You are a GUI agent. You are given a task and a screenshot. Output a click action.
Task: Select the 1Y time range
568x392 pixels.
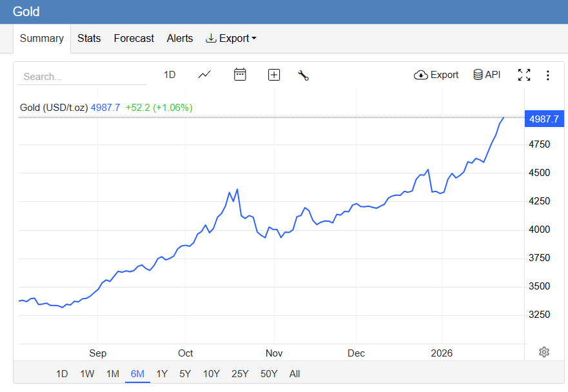coord(162,374)
